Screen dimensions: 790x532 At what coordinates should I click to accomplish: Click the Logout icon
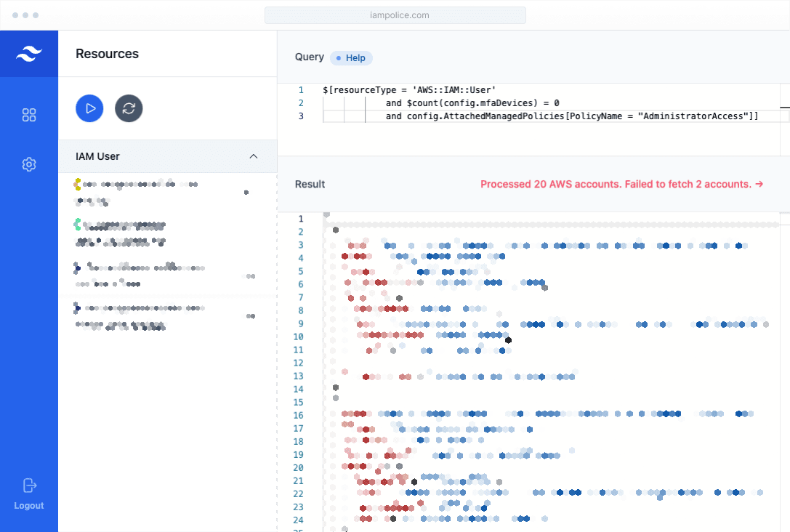coord(29,485)
